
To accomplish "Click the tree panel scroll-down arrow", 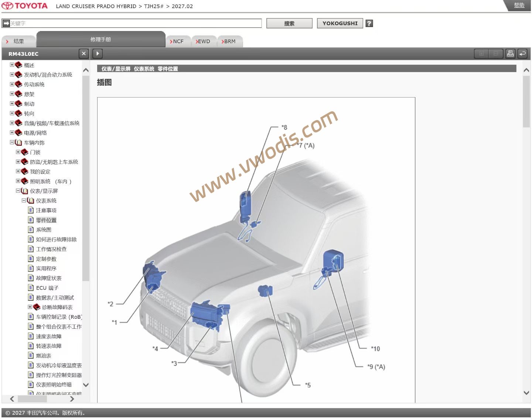I will click(x=86, y=385).
